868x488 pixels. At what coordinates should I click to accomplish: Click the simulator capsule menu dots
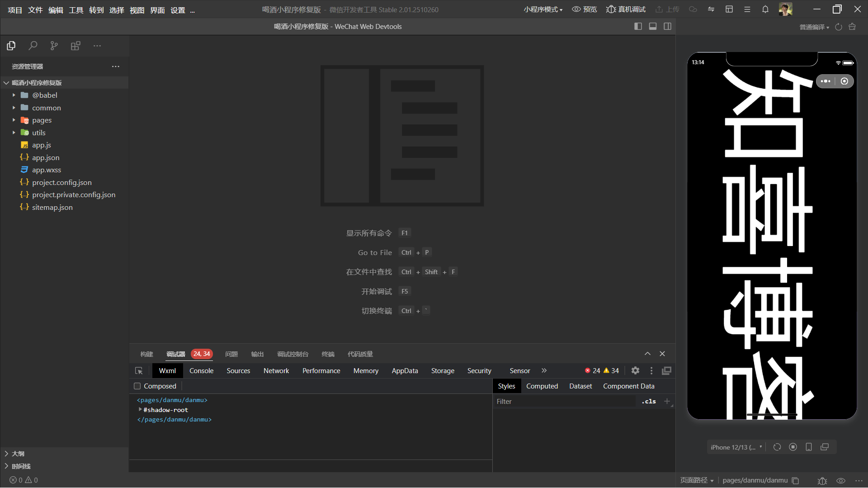pos(826,81)
